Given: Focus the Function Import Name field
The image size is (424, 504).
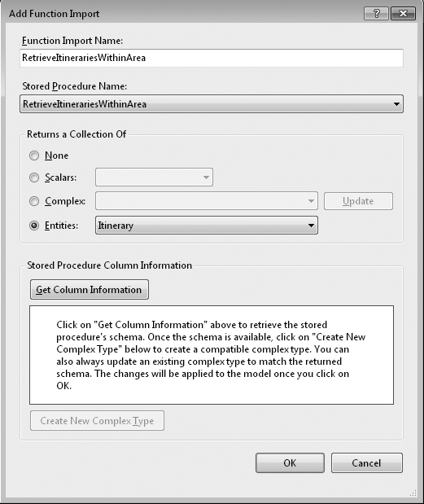Looking at the screenshot, I should (x=212, y=58).
